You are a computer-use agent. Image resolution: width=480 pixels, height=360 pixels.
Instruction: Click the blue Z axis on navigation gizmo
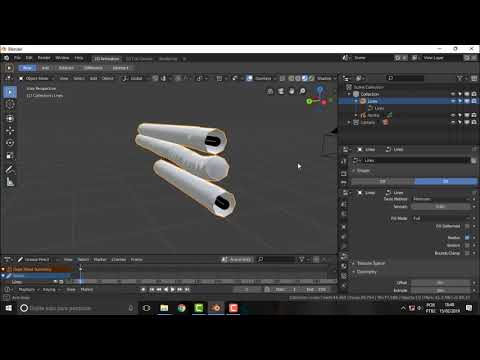tap(320, 89)
